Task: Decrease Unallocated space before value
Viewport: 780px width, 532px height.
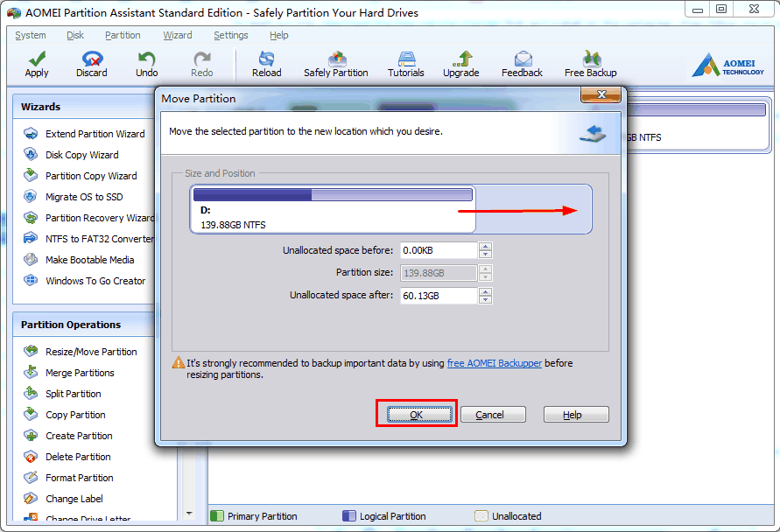Action: click(x=486, y=254)
